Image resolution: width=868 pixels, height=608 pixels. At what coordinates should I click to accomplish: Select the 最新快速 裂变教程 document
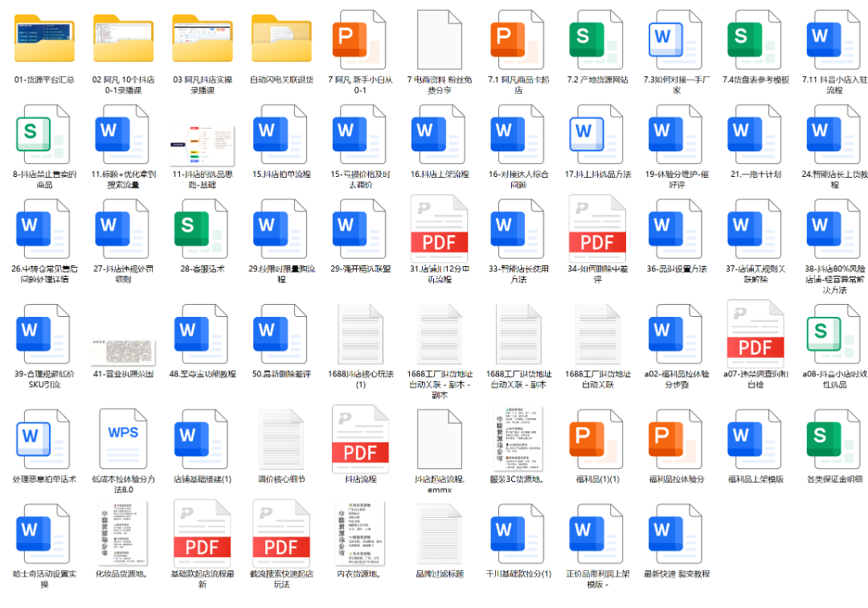tap(675, 534)
